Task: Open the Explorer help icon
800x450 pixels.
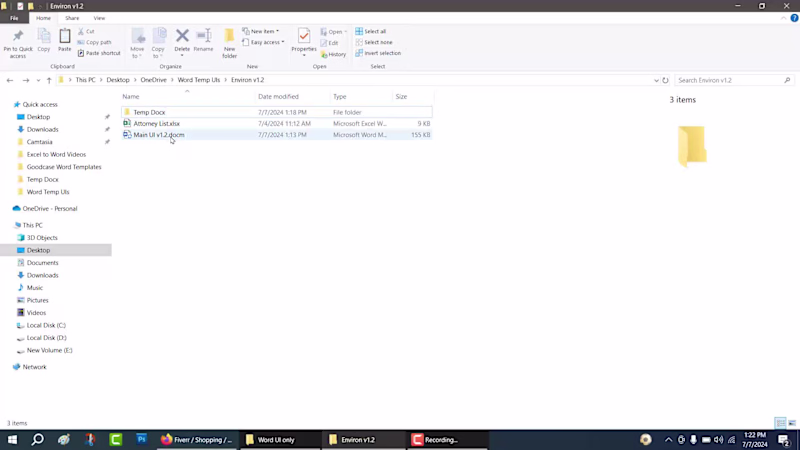Action: (794, 18)
